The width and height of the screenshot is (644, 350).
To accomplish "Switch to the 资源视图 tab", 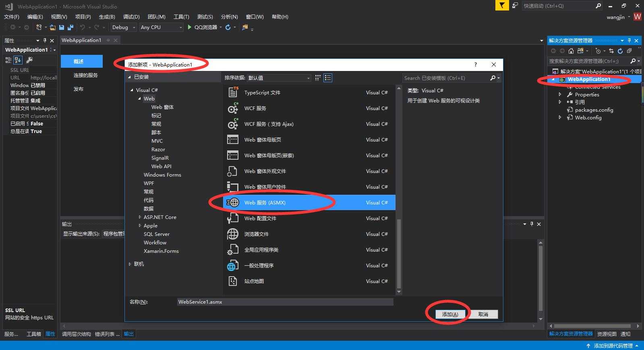I will (x=607, y=334).
